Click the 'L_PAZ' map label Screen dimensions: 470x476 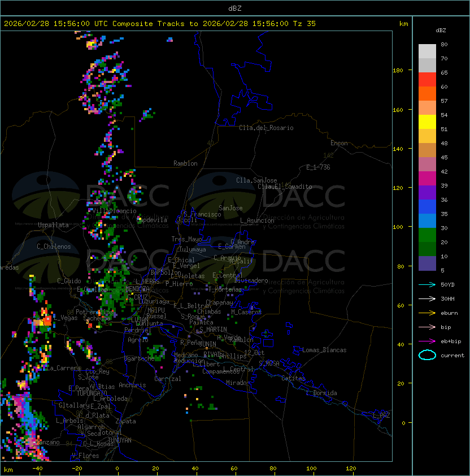pyautogui.click(x=381, y=416)
